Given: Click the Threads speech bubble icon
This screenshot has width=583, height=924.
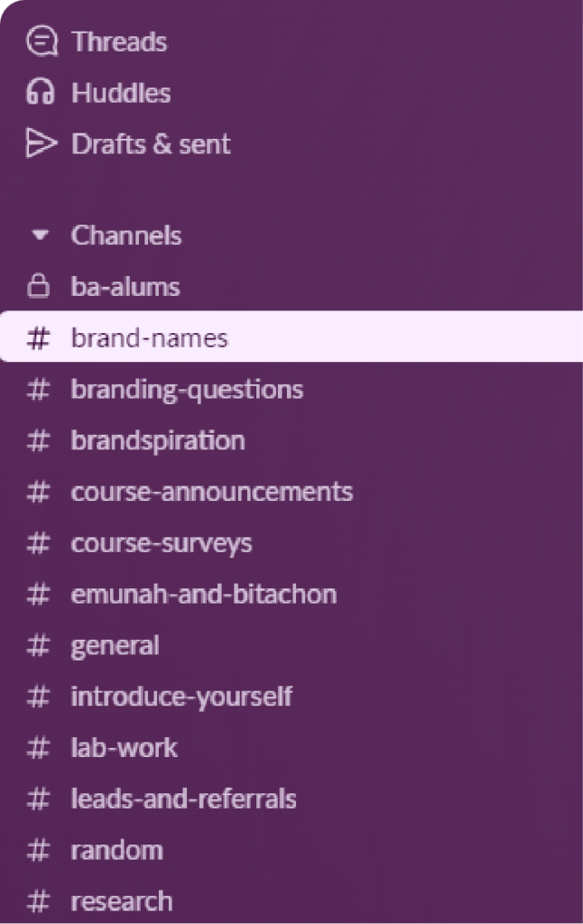Looking at the screenshot, I should tap(42, 42).
